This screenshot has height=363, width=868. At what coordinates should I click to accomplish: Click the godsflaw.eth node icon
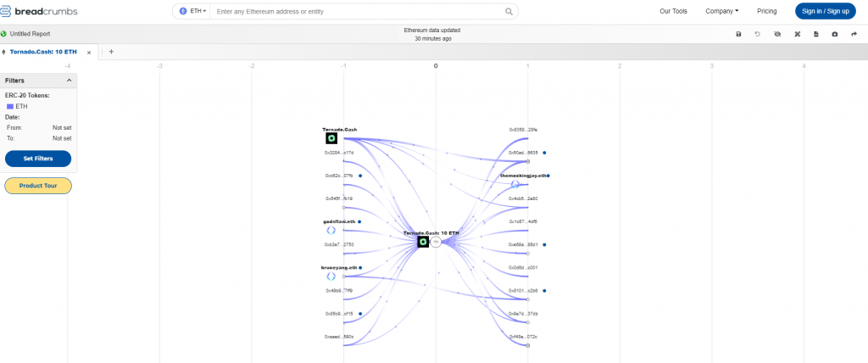(331, 231)
